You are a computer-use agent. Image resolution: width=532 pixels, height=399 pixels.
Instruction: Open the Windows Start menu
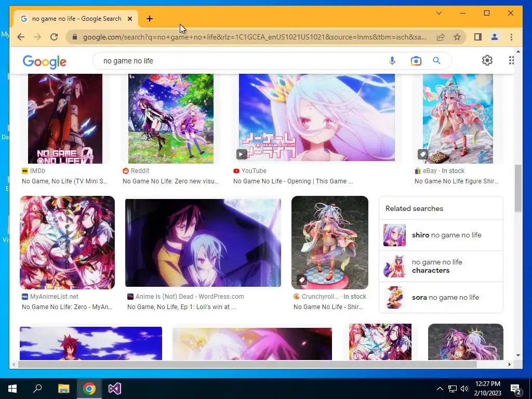pyautogui.click(x=12, y=389)
